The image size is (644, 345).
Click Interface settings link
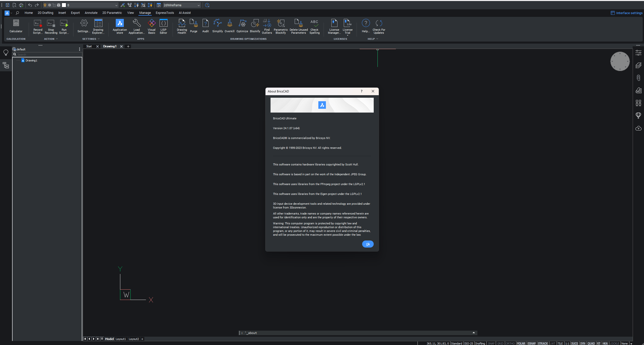click(x=626, y=13)
